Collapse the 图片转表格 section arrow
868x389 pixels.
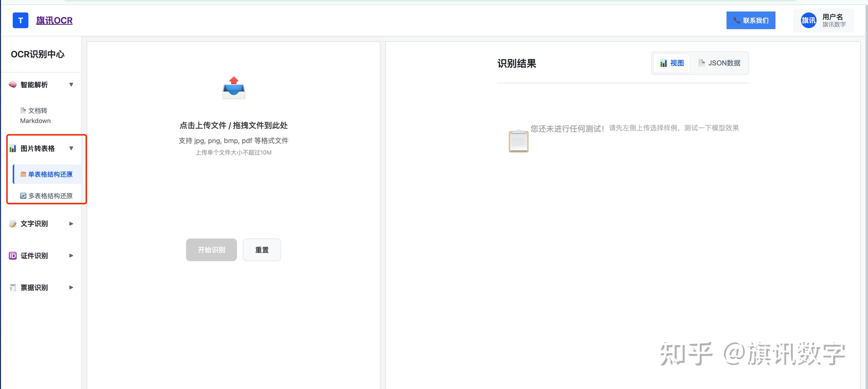pos(71,148)
